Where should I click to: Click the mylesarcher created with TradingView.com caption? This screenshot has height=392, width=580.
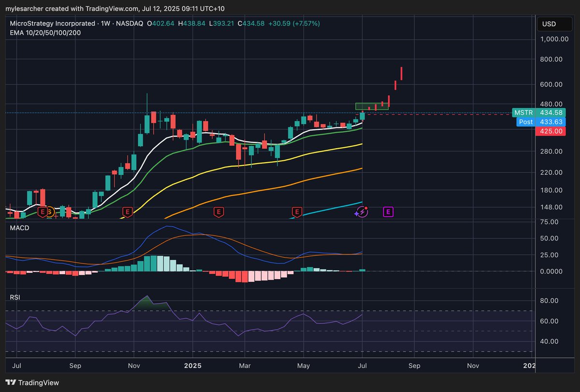[x=115, y=9]
